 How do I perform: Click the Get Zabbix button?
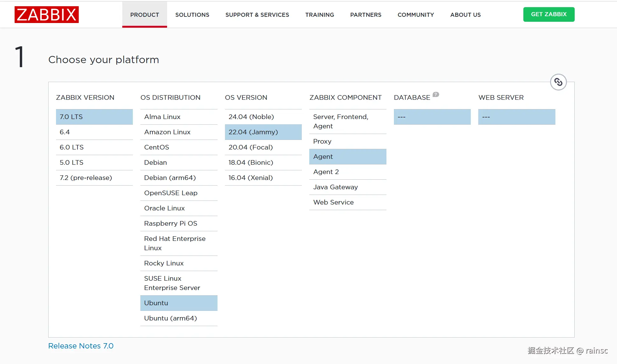tap(549, 14)
